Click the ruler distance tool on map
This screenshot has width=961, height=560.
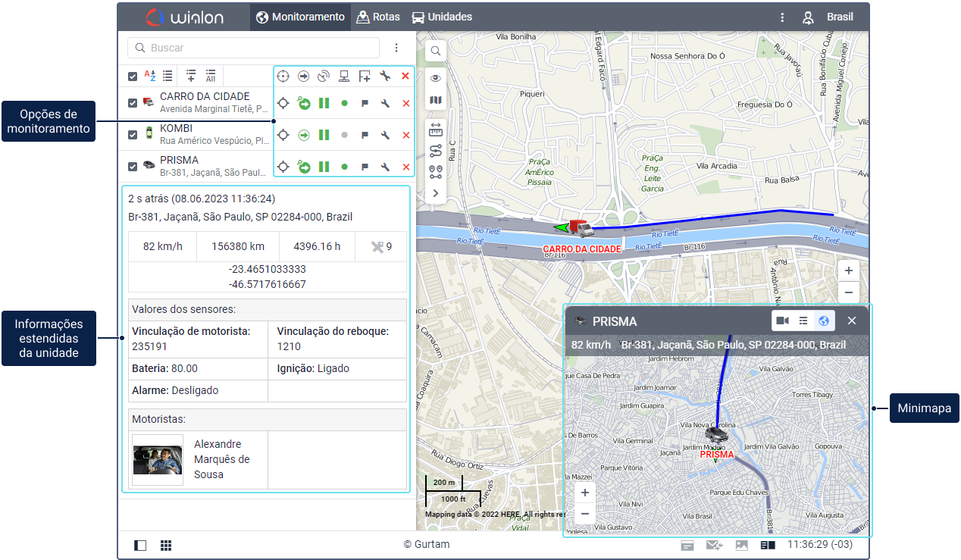pos(436,129)
